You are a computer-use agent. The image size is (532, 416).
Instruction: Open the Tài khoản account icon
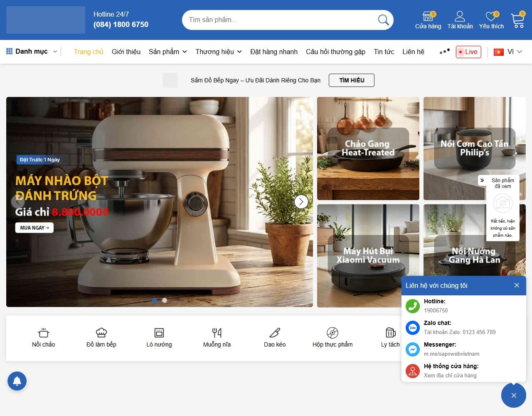pos(460,16)
